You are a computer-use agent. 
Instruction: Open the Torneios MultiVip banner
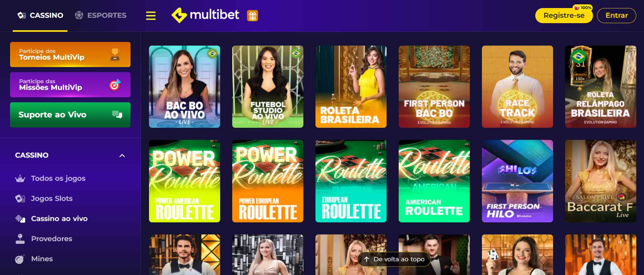pos(70,54)
